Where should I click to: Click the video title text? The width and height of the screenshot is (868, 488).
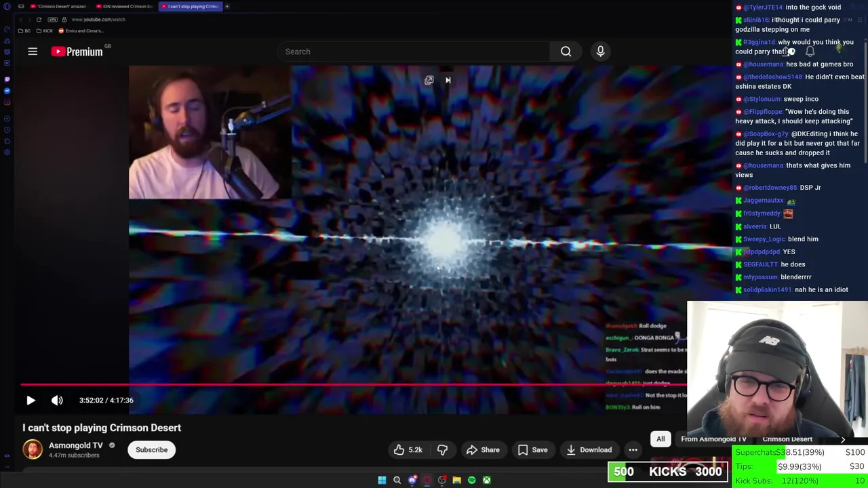pyautogui.click(x=102, y=428)
